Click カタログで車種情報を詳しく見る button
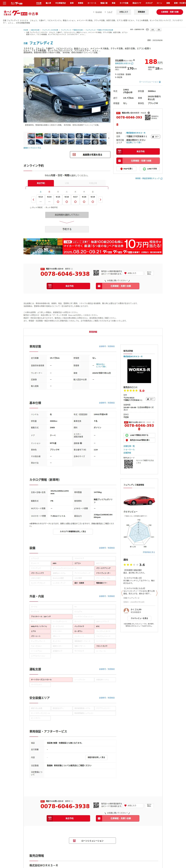This screenshot has width=186, height=868. pos(73,532)
